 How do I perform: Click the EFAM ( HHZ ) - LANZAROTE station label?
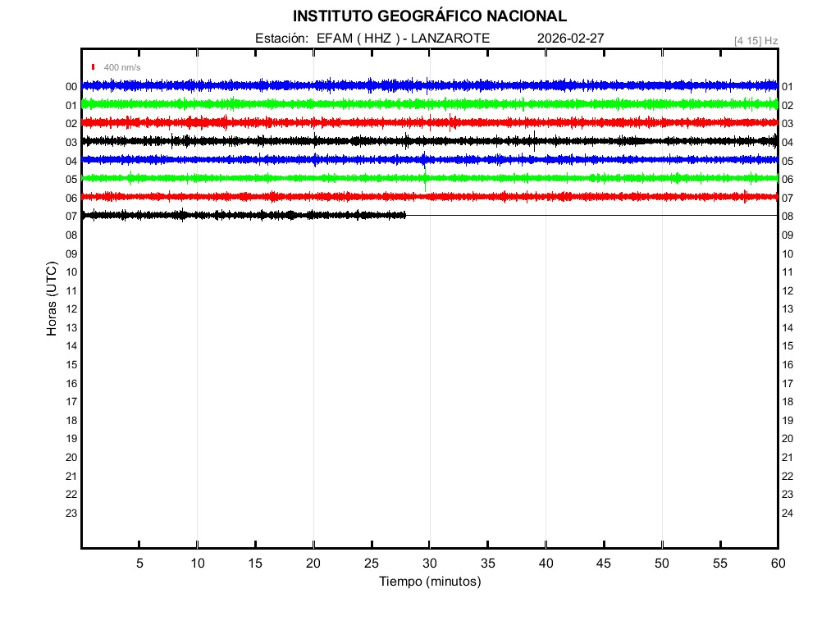pos(403,39)
